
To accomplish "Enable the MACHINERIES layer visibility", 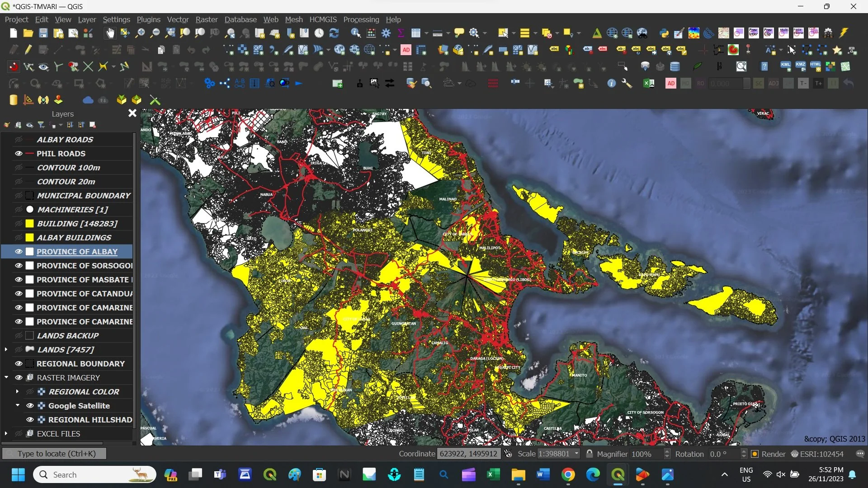I will tap(19, 209).
